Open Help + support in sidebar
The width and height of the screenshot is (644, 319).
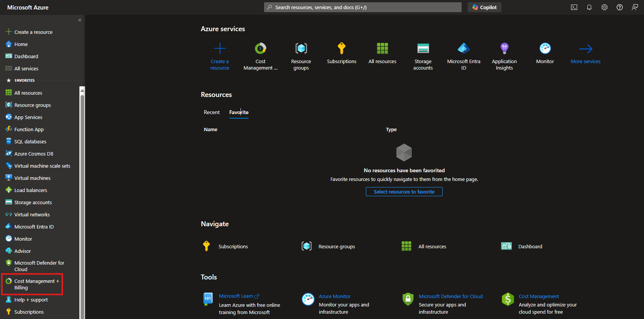[x=31, y=300]
